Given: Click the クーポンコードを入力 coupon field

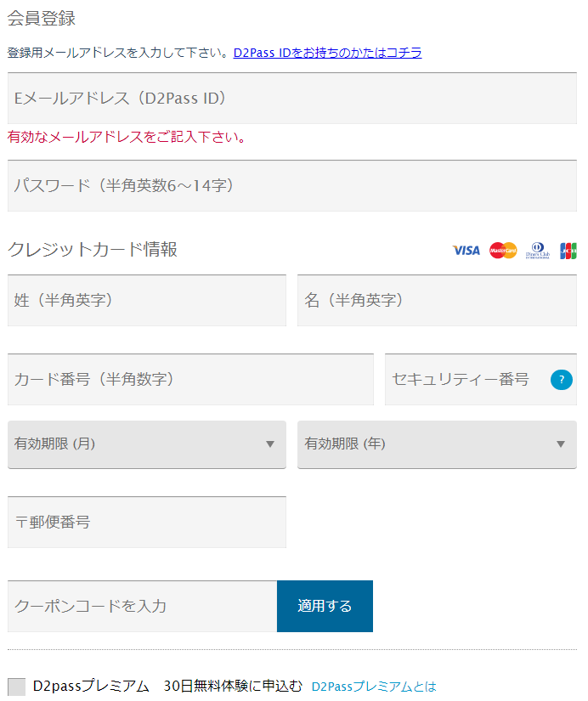Looking at the screenshot, I should click(142, 606).
